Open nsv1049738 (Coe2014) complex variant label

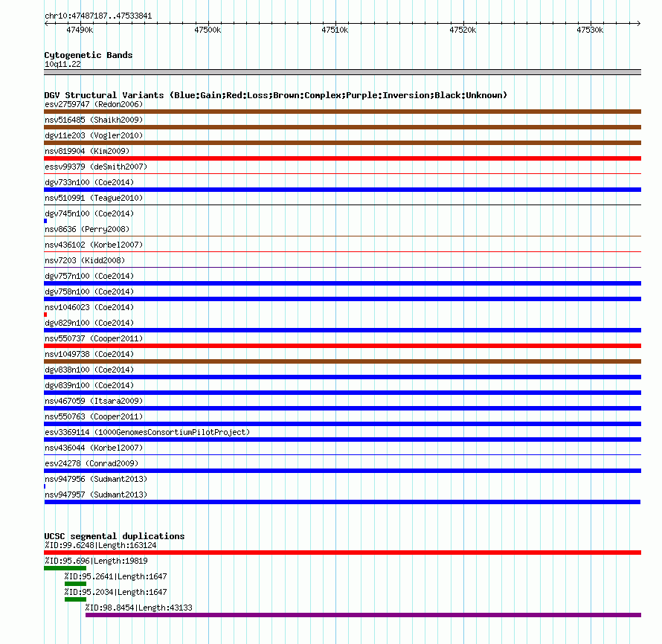click(x=89, y=354)
